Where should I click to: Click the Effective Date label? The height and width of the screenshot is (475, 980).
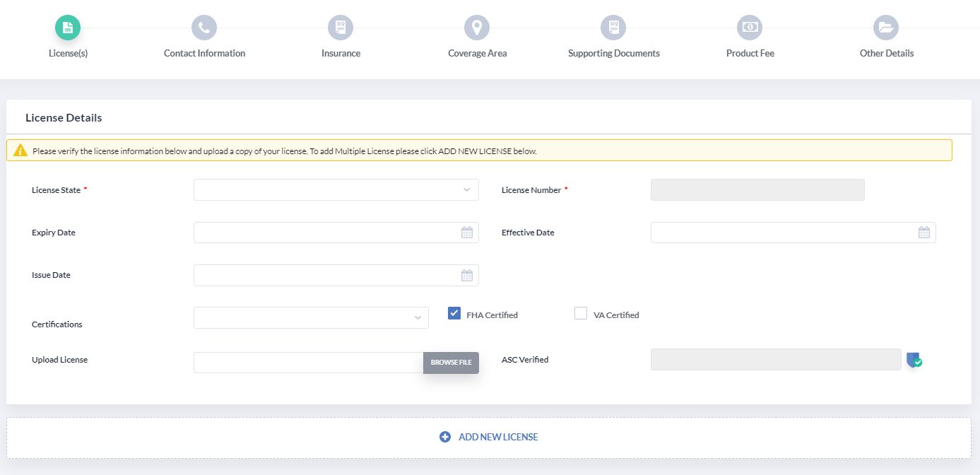click(528, 233)
